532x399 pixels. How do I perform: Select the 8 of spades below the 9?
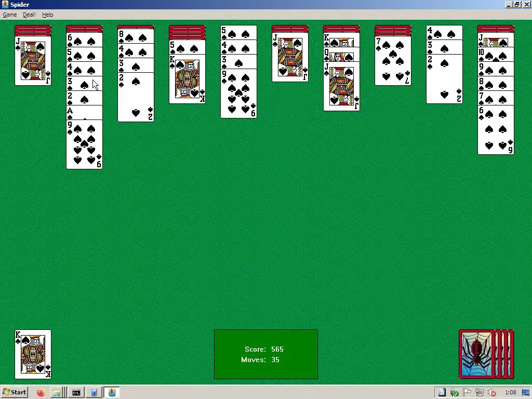coord(496,84)
